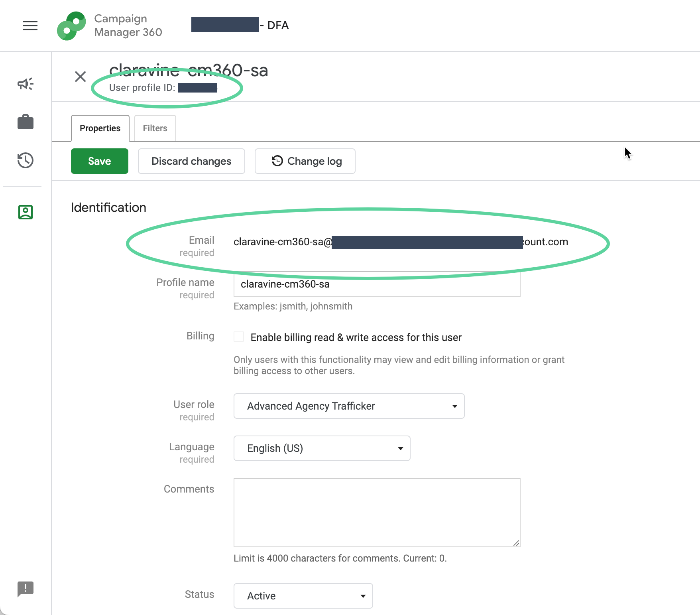Click Discard changes button

[191, 161]
